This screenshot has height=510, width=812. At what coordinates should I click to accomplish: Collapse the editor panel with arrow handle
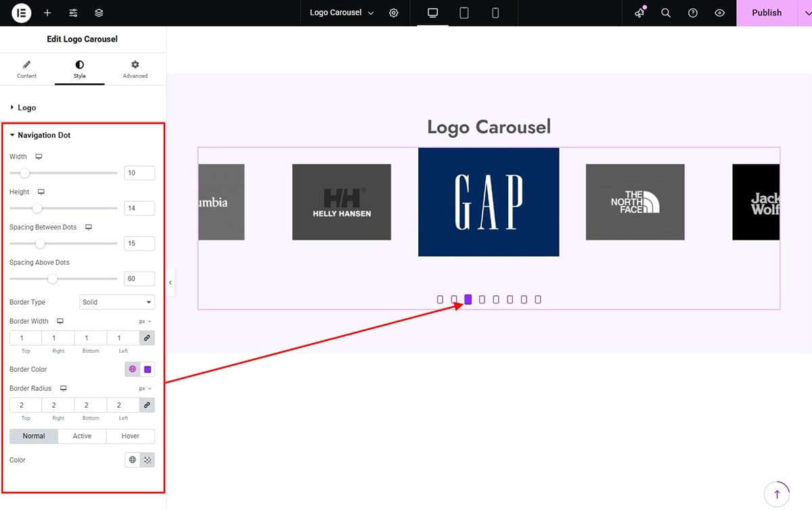171,282
